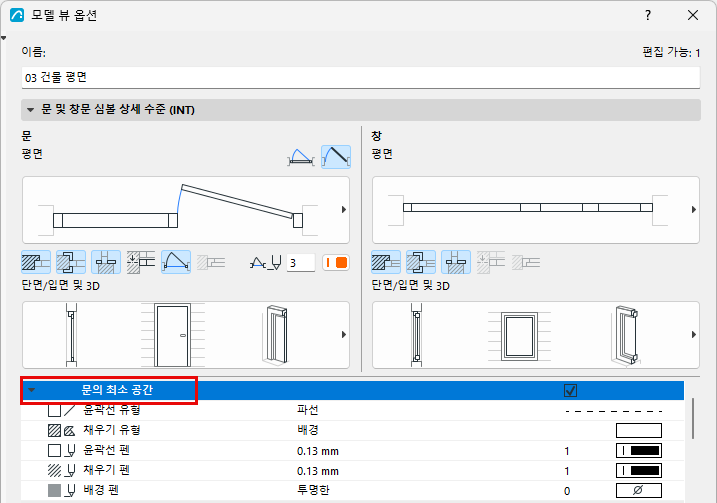The height and width of the screenshot is (503, 717).
Task: Toggle the 윤곽선 유형 row checkbox
Action: [x=54, y=410]
